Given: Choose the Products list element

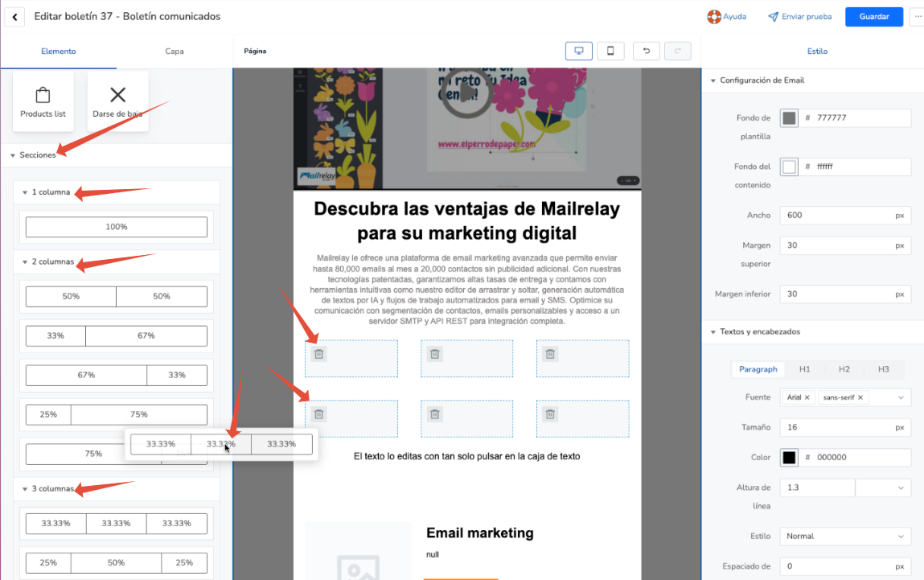Looking at the screenshot, I should (43, 101).
